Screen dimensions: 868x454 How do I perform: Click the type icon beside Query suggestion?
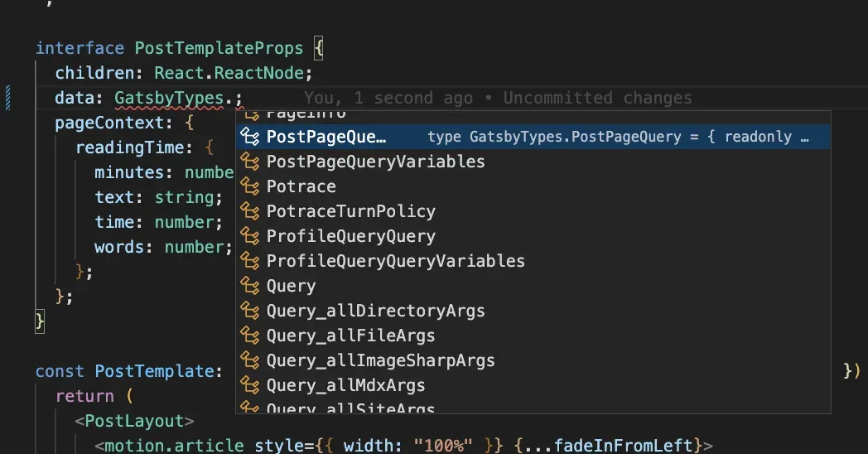(249, 286)
